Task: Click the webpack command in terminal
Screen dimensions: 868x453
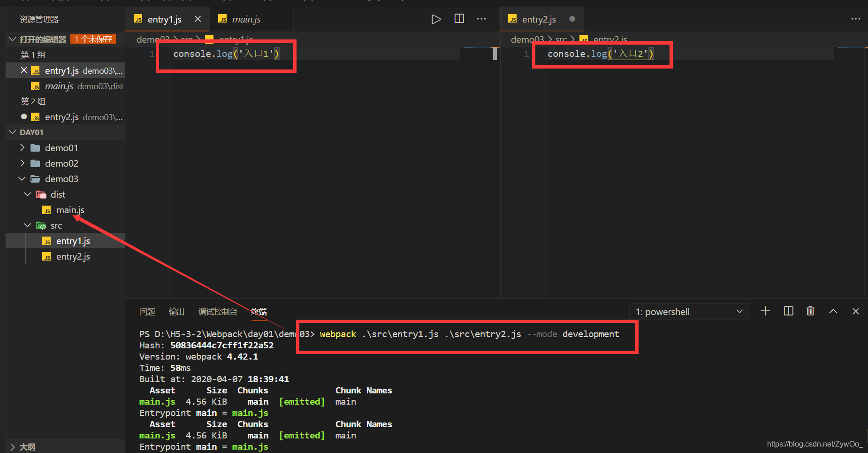Action: (x=469, y=334)
